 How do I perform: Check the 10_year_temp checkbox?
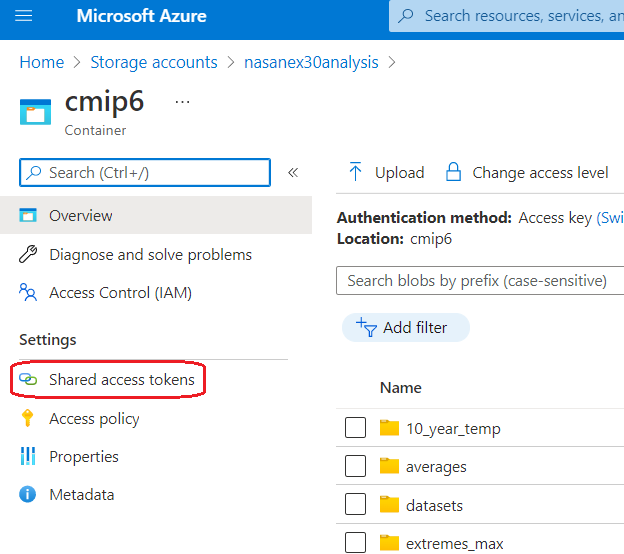point(355,428)
